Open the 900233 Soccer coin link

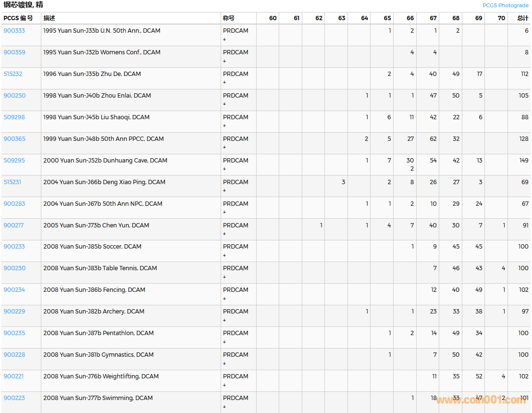click(x=14, y=247)
